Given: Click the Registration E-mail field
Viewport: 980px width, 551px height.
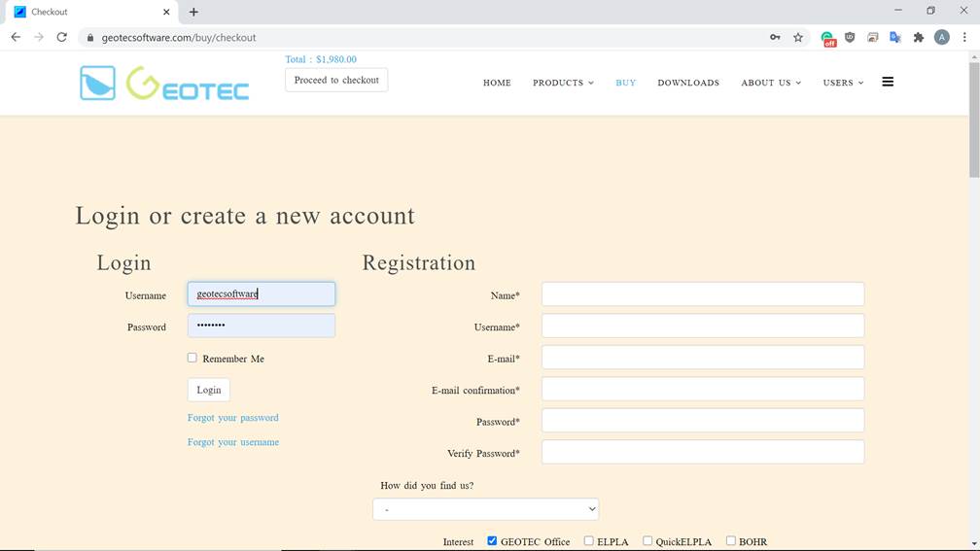Looking at the screenshot, I should click(703, 358).
